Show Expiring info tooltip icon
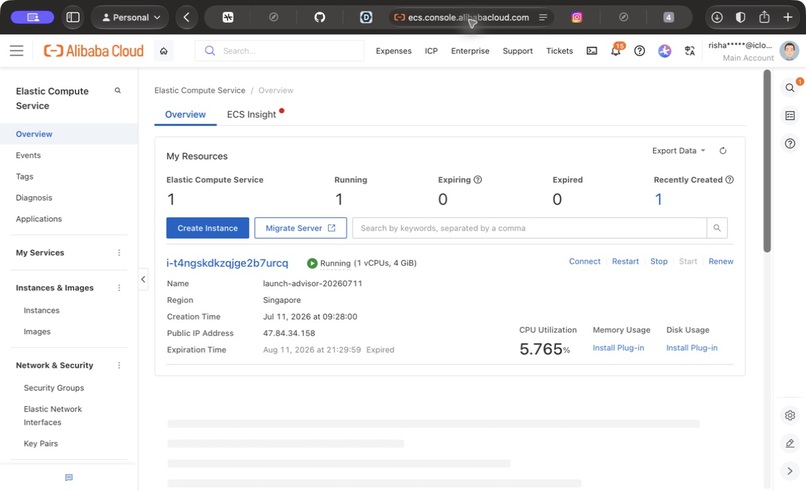806x491 pixels. pos(478,179)
